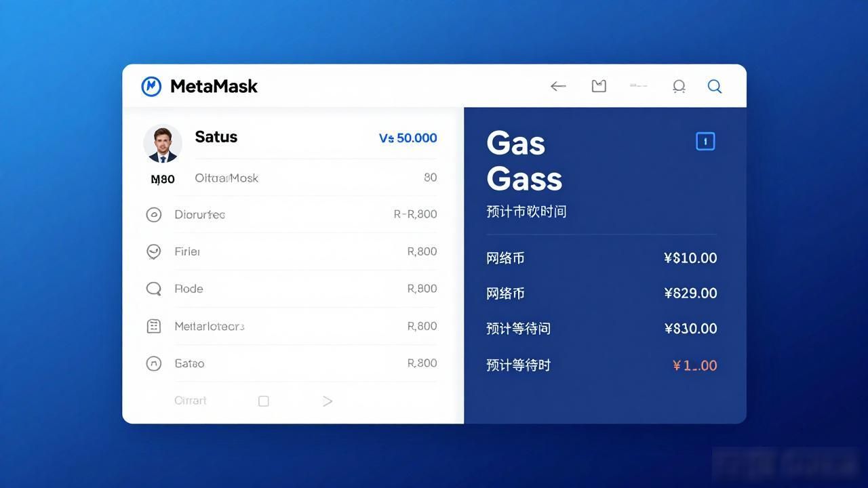
Task: Click the list icon beside Metlarlotecr3
Action: pyautogui.click(x=154, y=326)
